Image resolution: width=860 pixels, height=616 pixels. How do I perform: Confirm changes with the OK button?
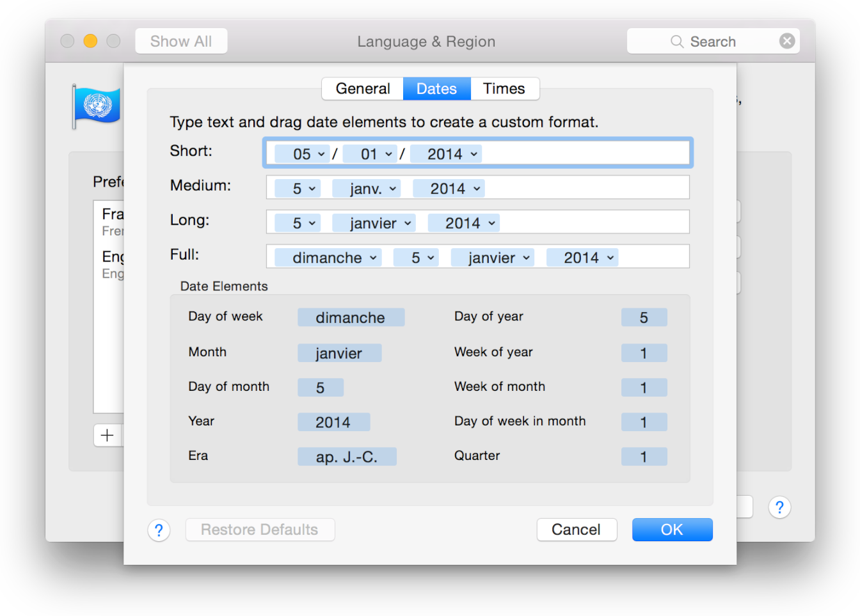pos(672,530)
